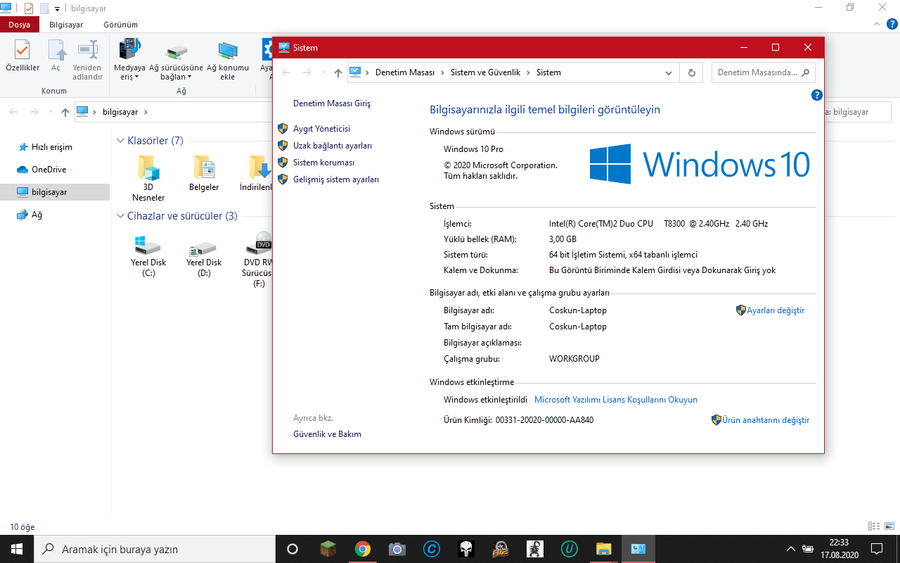Click the up arrow in Sistem window
The image size is (900, 563).
pyautogui.click(x=338, y=73)
